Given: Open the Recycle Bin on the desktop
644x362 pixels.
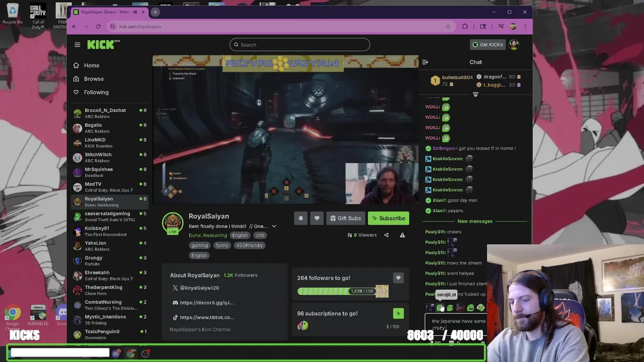Looking at the screenshot, I should (13, 14).
